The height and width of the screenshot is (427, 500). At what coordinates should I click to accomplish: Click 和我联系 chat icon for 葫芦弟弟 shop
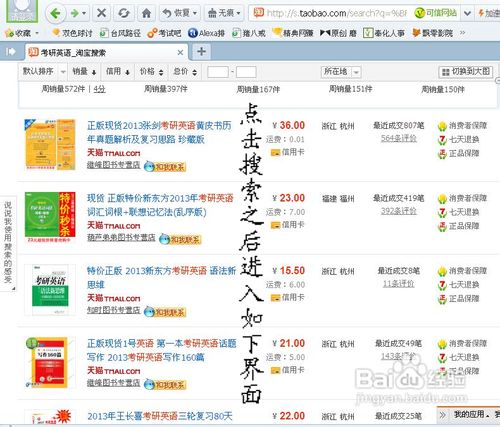pos(180,239)
